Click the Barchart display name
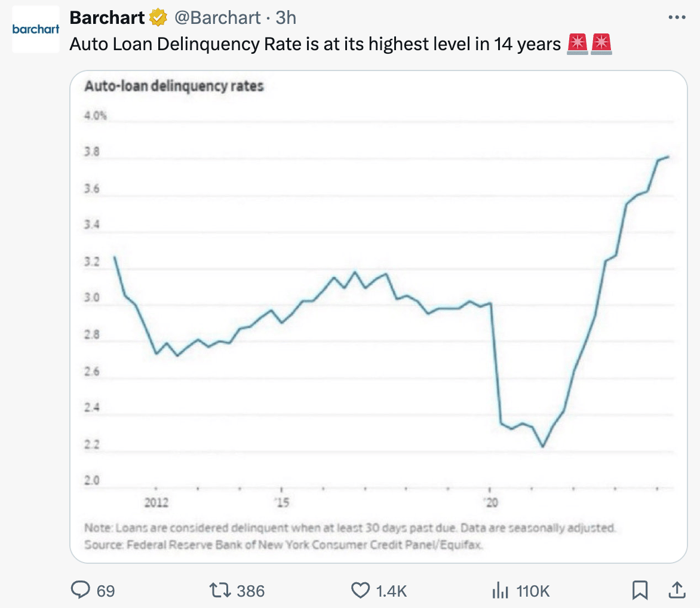 107,18
